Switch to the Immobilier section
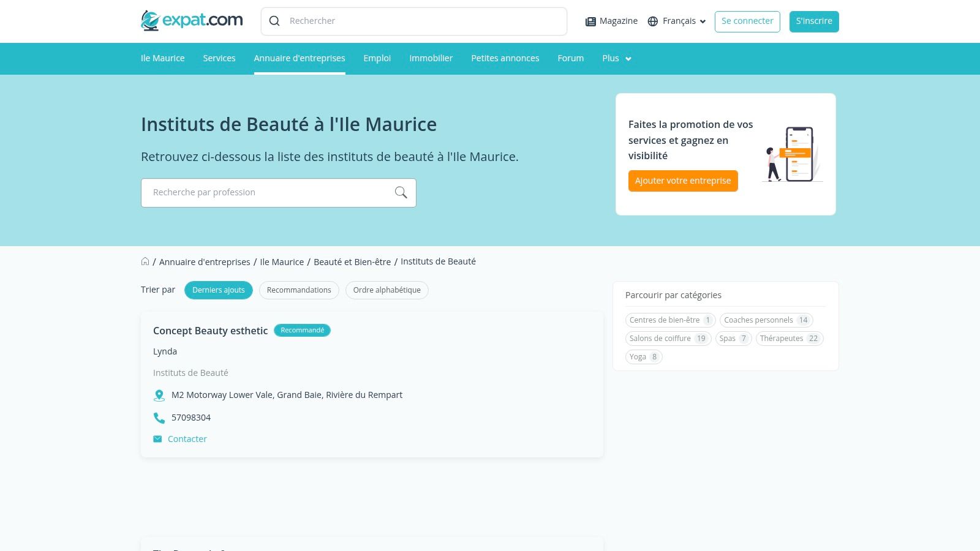Image resolution: width=980 pixels, height=551 pixels. (431, 58)
